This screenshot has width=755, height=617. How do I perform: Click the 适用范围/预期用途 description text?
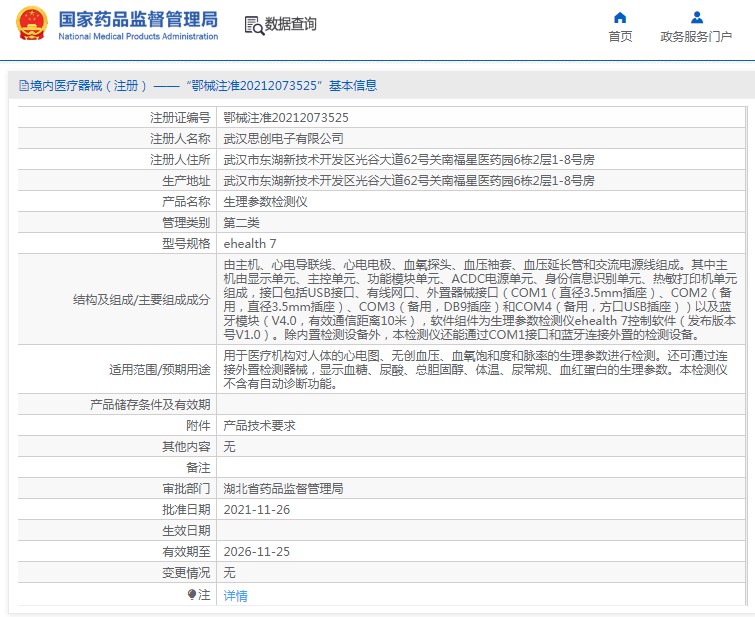coord(476,369)
